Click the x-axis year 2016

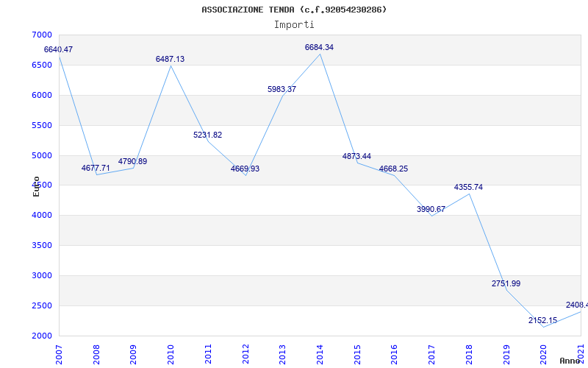point(395,354)
